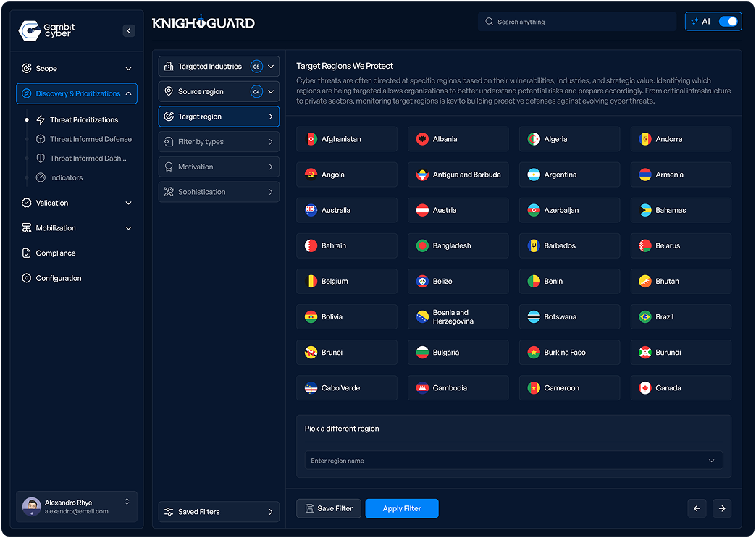
Task: Click the Brazil flag icon
Action: (645, 316)
